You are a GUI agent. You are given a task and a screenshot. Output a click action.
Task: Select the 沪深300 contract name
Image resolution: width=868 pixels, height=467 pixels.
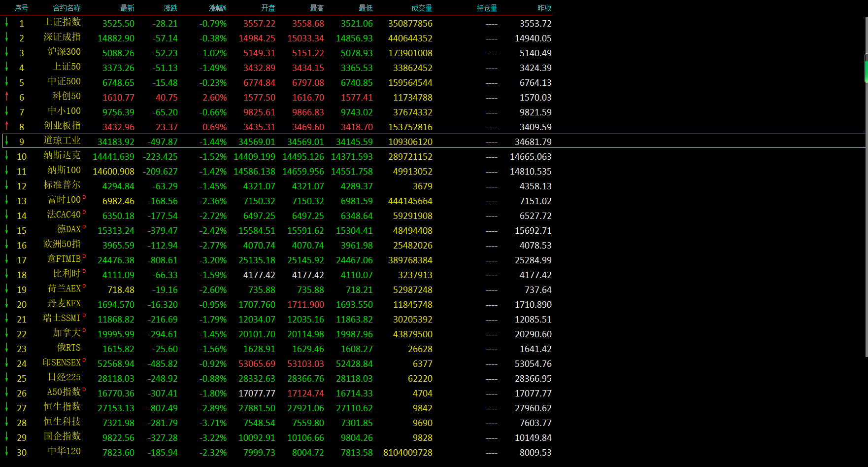coord(64,52)
